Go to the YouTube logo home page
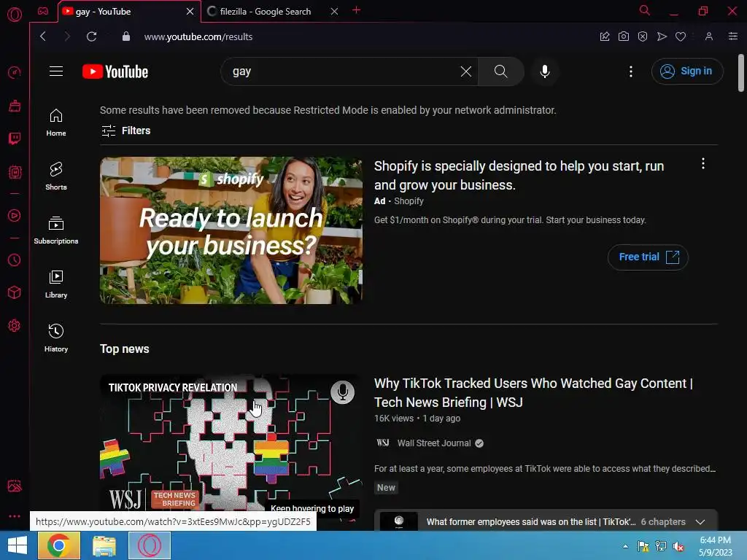This screenshot has width=747, height=560. (115, 71)
